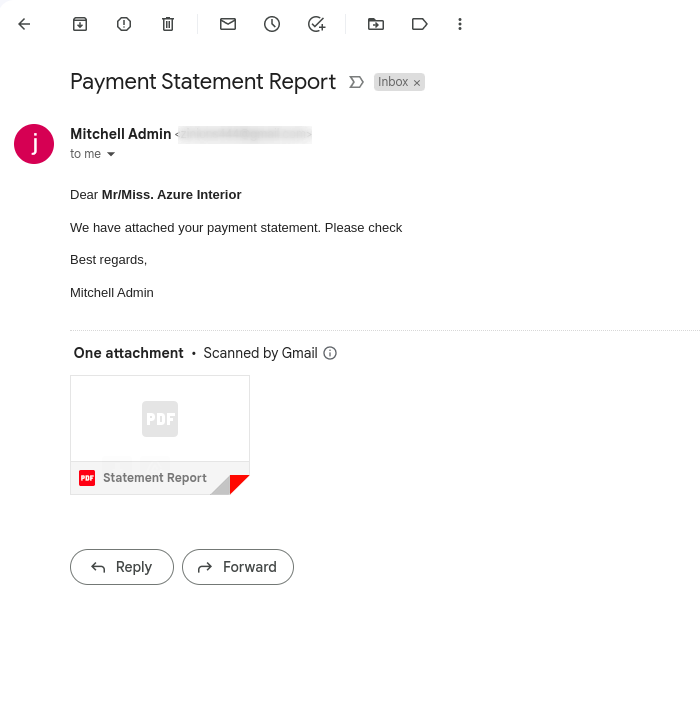The width and height of the screenshot is (700, 719).
Task: Click the Forward button
Action: point(238,567)
